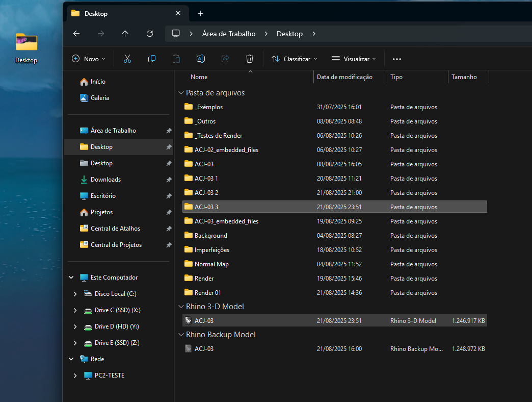Screen dimensions: 532x402
Task: Click Área de Trabalho in the address bar
Action: [x=229, y=34]
